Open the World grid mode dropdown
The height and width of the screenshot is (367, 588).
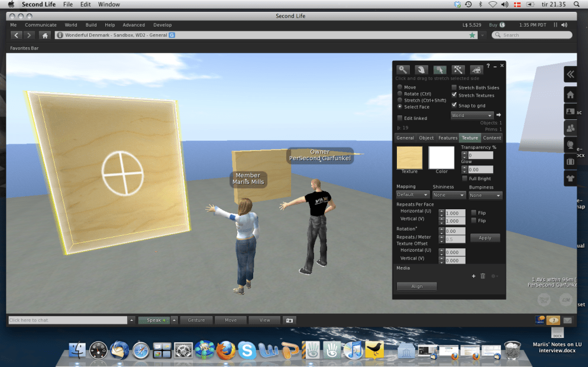pyautogui.click(x=471, y=115)
